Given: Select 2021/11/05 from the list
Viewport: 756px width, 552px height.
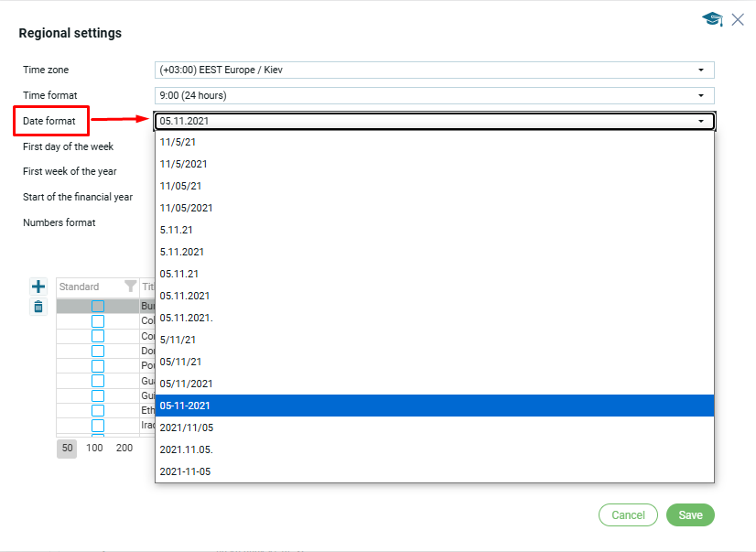Looking at the screenshot, I should pos(434,428).
